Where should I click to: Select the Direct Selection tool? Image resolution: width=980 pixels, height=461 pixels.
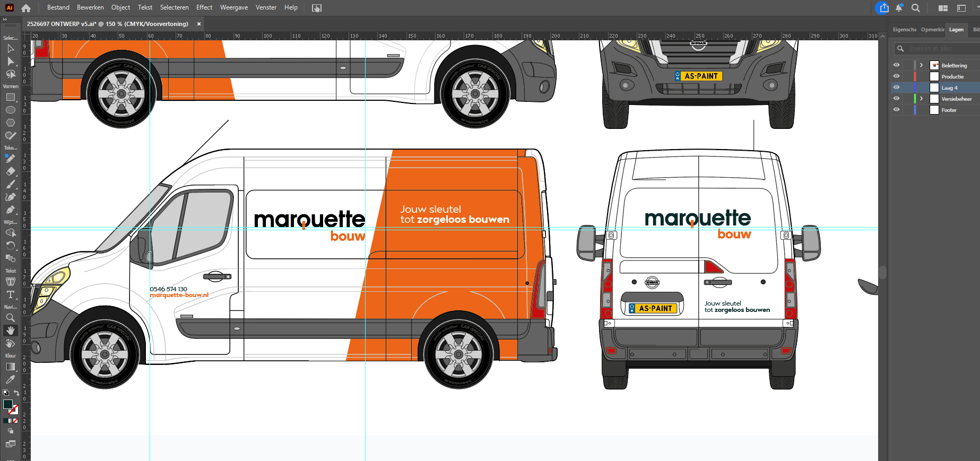click(10, 62)
